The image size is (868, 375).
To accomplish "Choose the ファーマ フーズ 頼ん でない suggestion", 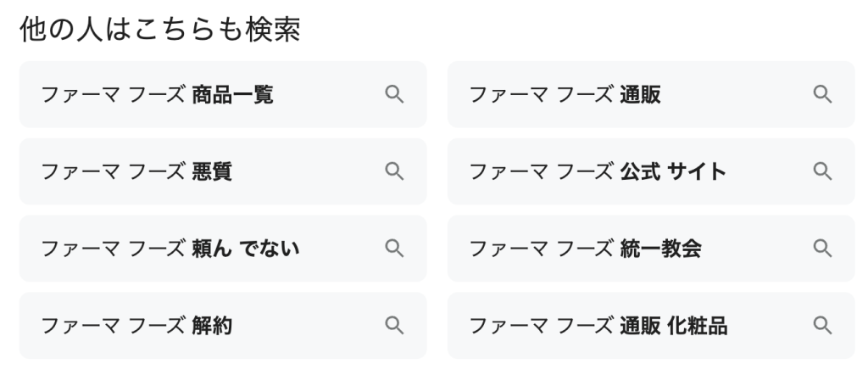I will (170, 249).
